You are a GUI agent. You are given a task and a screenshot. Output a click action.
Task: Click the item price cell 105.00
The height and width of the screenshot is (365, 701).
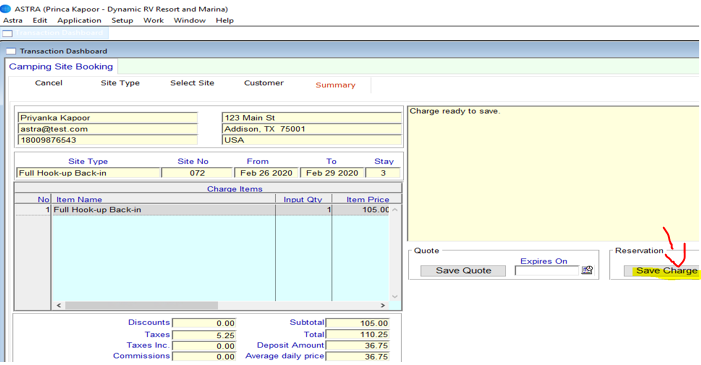tap(360, 210)
